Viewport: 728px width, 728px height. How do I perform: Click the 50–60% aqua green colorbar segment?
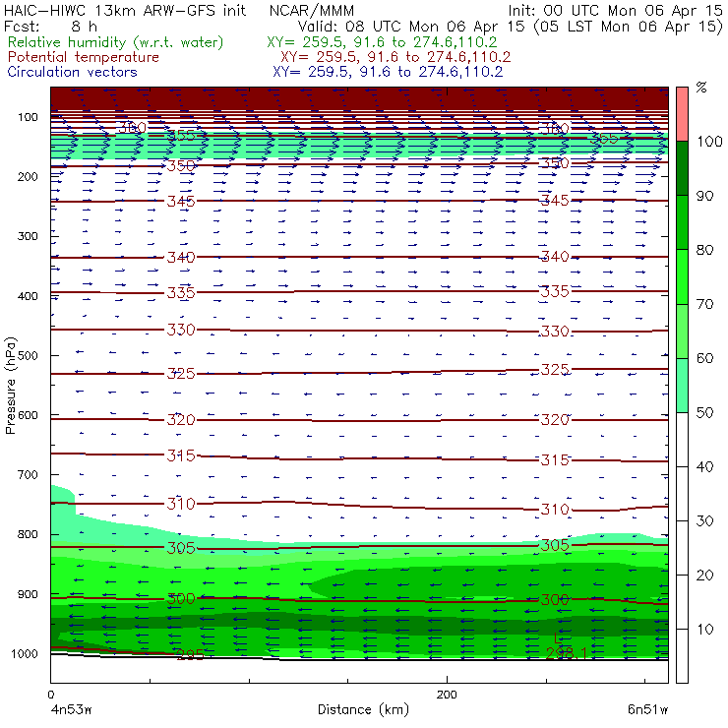(x=682, y=386)
